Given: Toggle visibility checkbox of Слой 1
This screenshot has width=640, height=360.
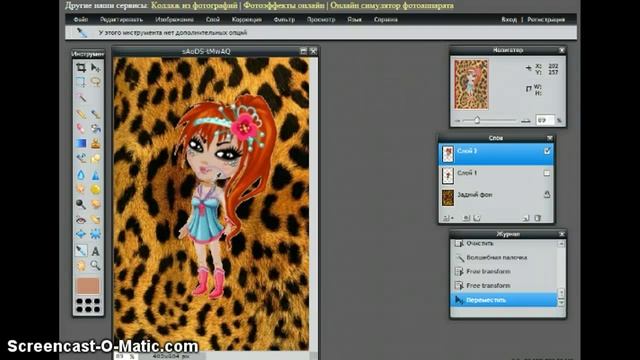Looking at the screenshot, I should pos(547,173).
